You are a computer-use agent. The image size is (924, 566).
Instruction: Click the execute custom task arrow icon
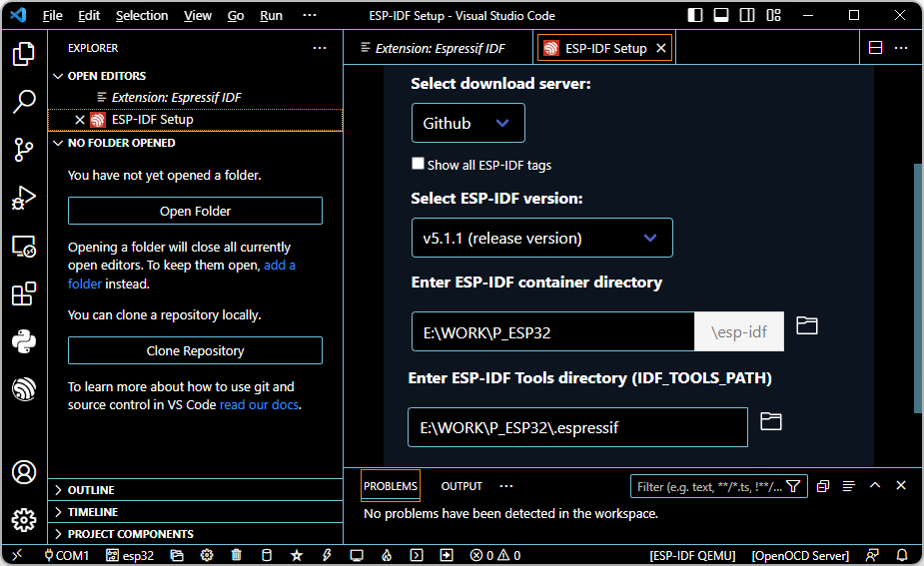[447, 555]
